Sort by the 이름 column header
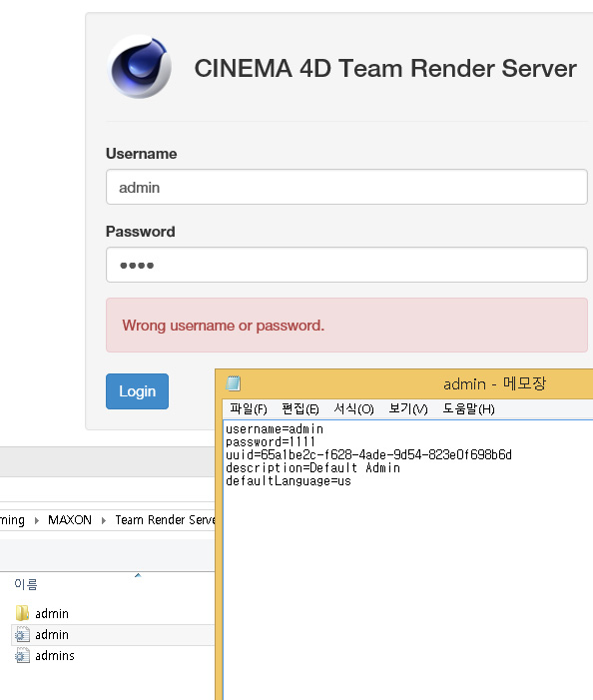593x700 pixels. [x=26, y=584]
